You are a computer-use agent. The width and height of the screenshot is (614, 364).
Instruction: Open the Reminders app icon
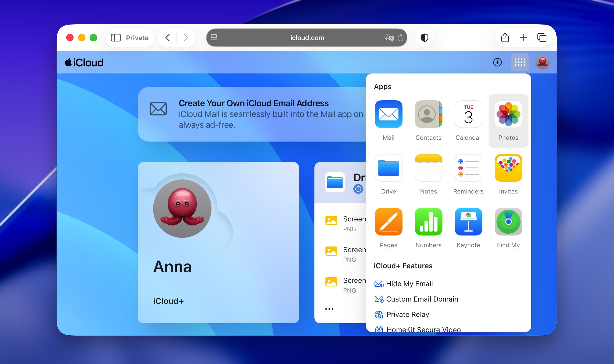click(x=468, y=168)
